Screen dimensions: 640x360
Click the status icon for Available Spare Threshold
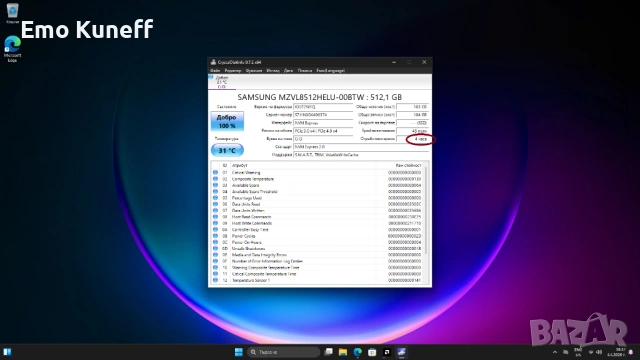click(x=216, y=191)
